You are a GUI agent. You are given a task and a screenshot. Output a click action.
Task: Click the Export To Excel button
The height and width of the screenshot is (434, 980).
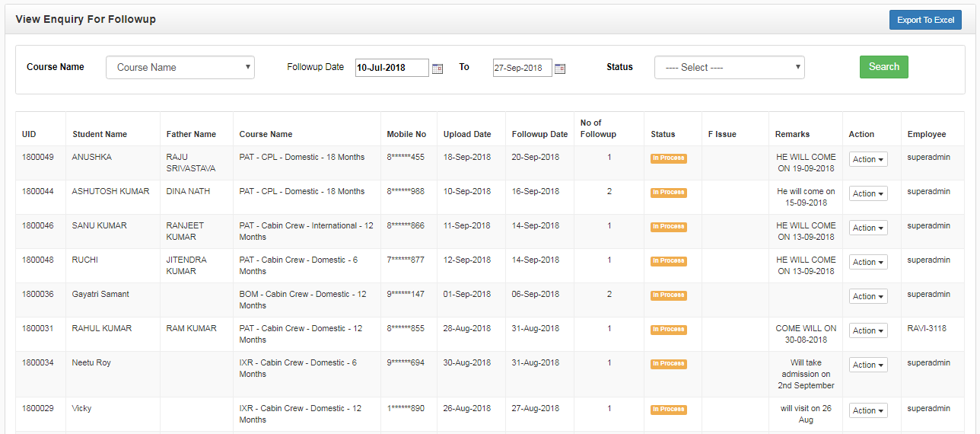[925, 20]
